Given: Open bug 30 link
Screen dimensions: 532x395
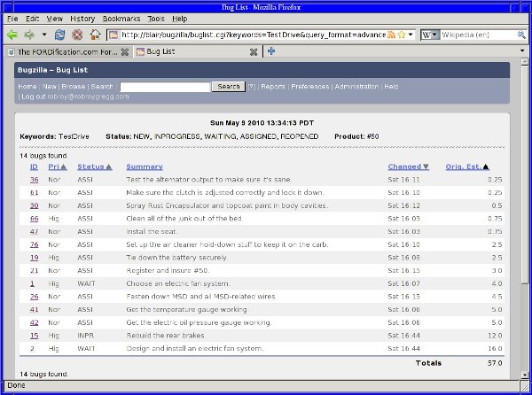Looking at the screenshot, I should coord(35,205).
